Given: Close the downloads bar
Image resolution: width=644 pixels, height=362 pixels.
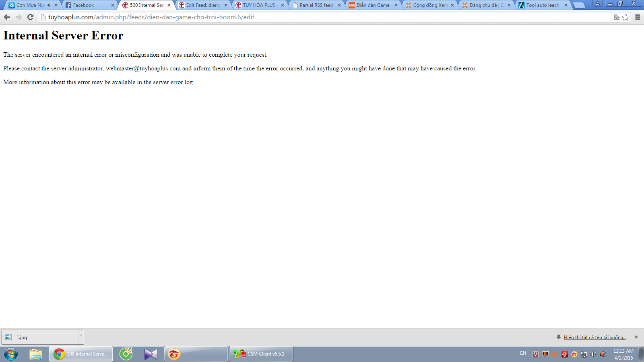Looking at the screenshot, I should 636,337.
